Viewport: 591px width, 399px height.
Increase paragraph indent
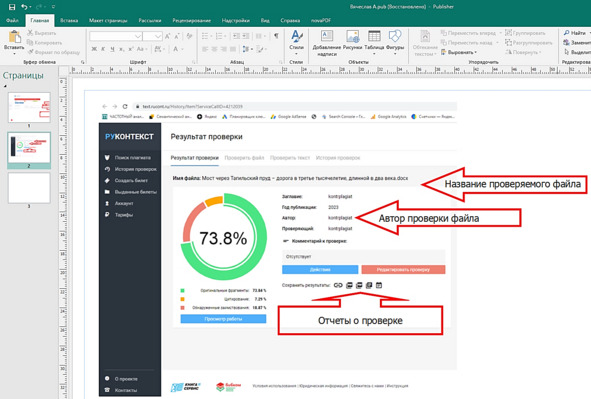tap(245, 36)
